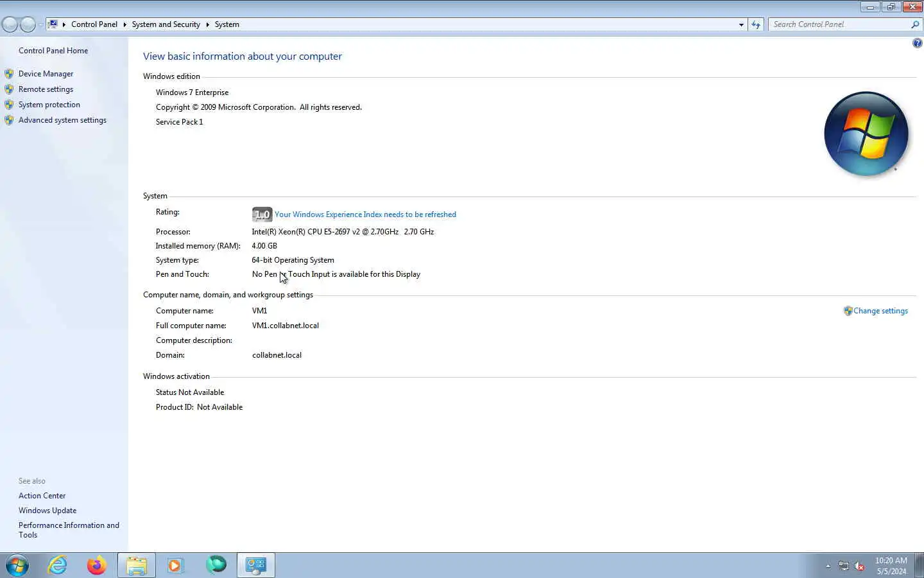
Task: Open Windows Explorer from taskbar
Action: 137,565
